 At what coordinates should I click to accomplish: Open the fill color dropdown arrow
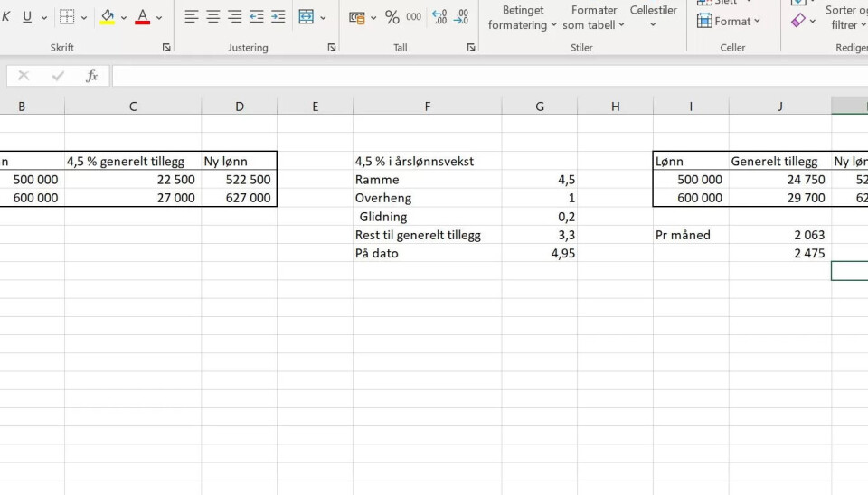click(x=124, y=17)
